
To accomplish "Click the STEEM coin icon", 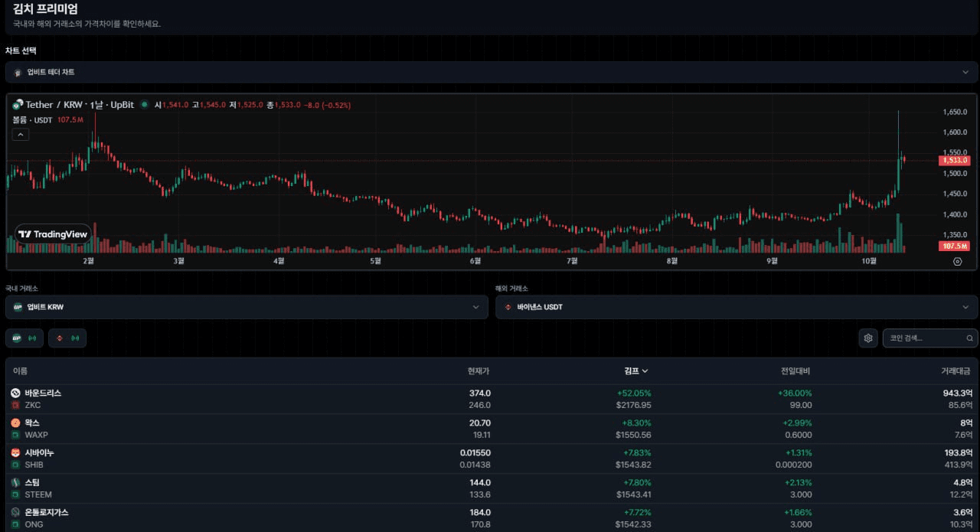I will tap(15, 482).
